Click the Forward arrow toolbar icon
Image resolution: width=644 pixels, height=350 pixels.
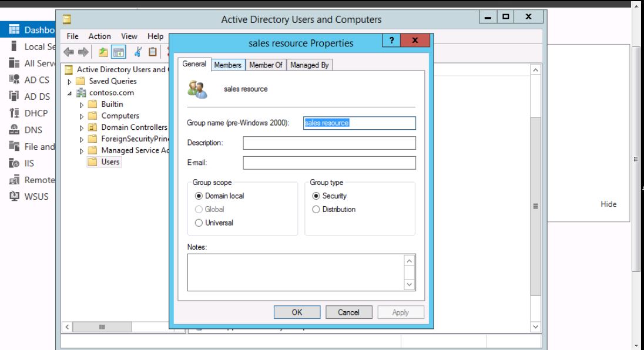[x=83, y=52]
